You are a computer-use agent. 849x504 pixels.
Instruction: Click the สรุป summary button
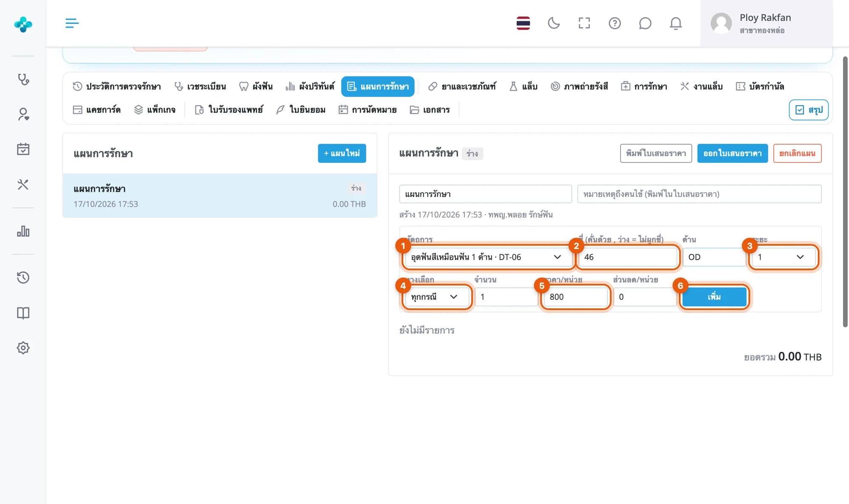tap(809, 110)
